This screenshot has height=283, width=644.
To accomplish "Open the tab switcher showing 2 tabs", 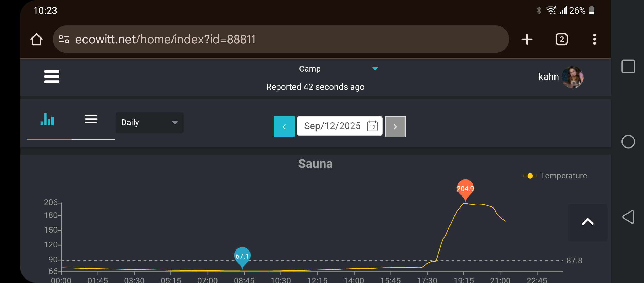I will point(562,39).
